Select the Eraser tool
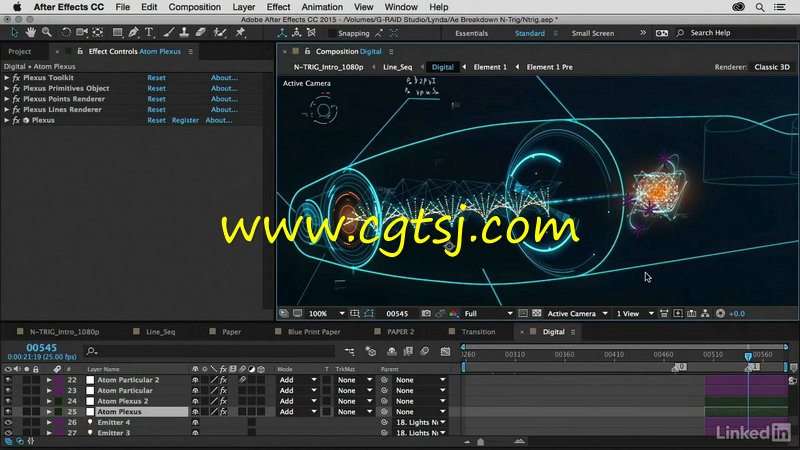This screenshot has width=800, height=450. click(201, 33)
